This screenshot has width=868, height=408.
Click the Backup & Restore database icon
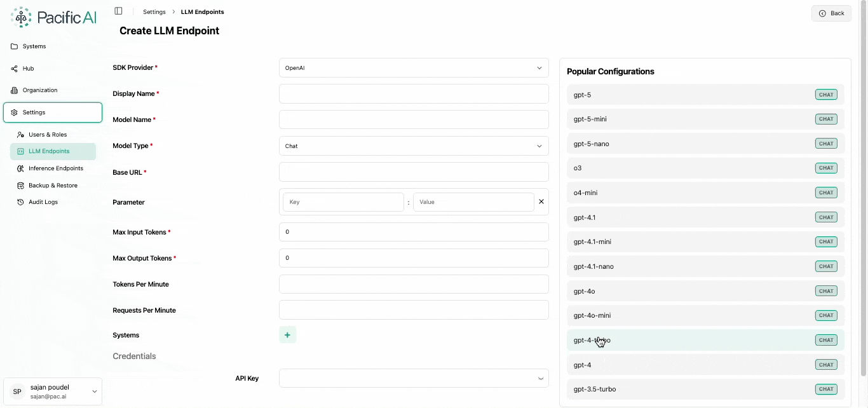click(21, 185)
